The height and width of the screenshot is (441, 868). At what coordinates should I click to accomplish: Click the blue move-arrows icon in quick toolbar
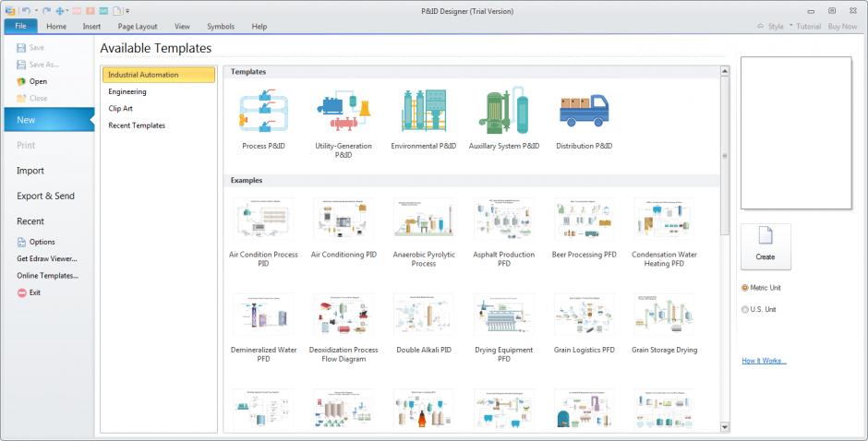click(60, 10)
